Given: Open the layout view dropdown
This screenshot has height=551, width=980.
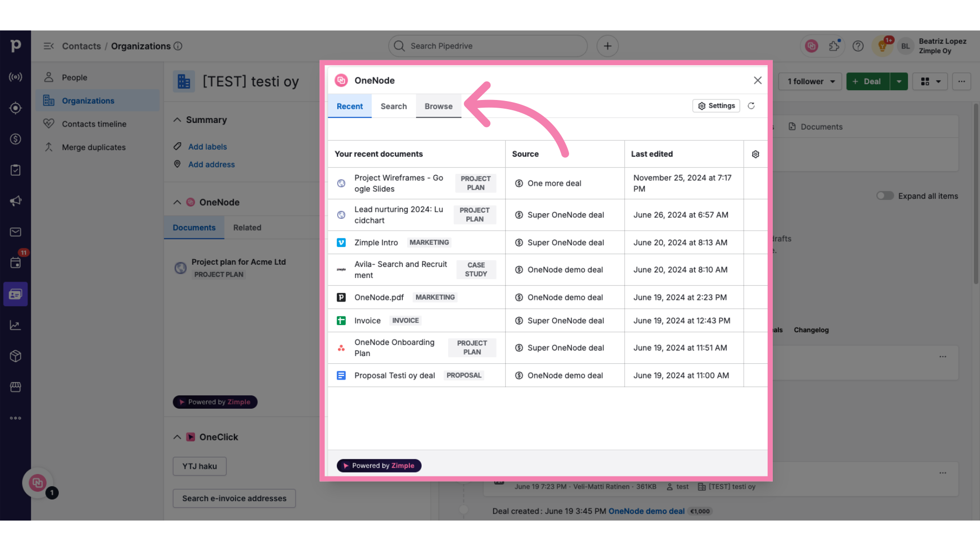Looking at the screenshot, I should [930, 82].
